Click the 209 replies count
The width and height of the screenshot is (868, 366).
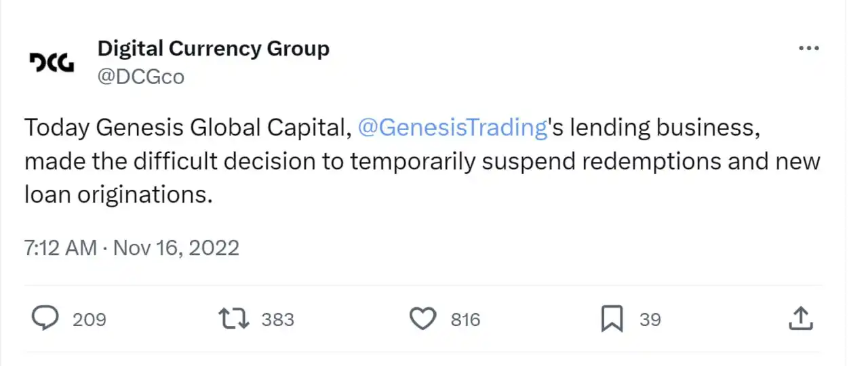pyautogui.click(x=89, y=319)
